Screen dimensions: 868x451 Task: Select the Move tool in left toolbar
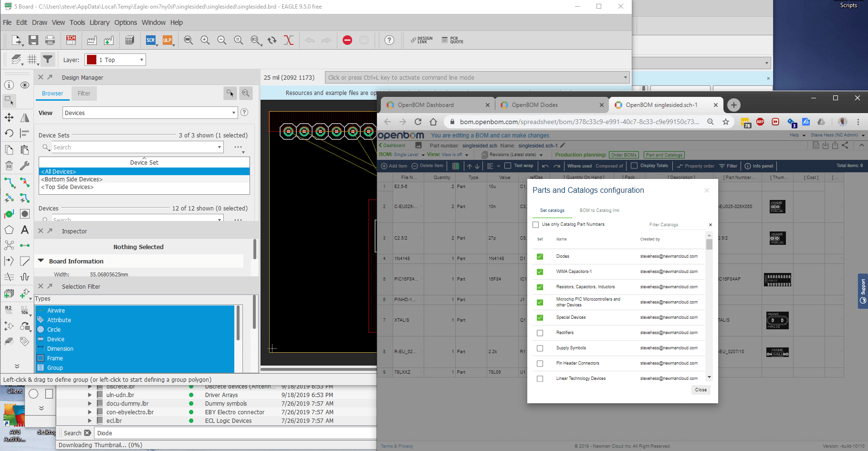[9, 117]
